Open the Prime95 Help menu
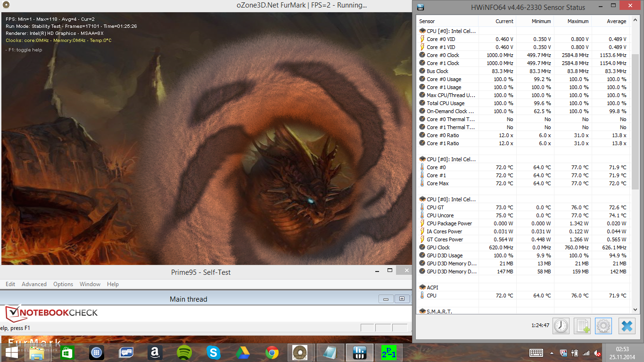The image size is (644, 362). pos(113,284)
